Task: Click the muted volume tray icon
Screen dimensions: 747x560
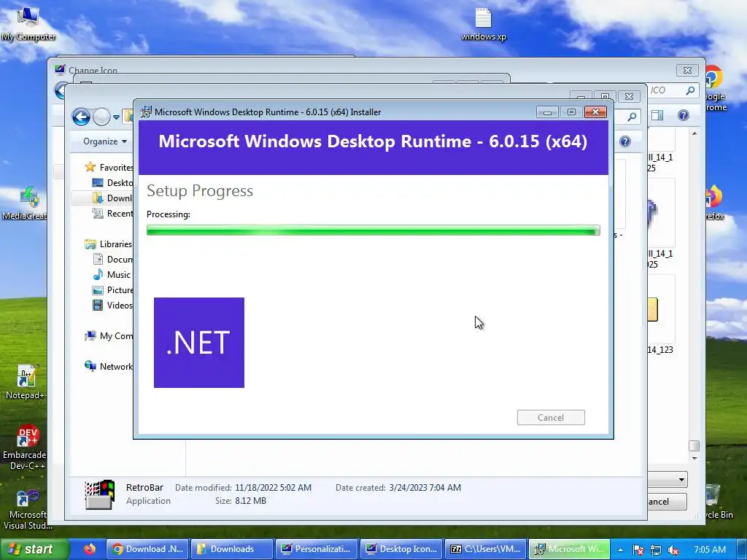Action: point(673,550)
